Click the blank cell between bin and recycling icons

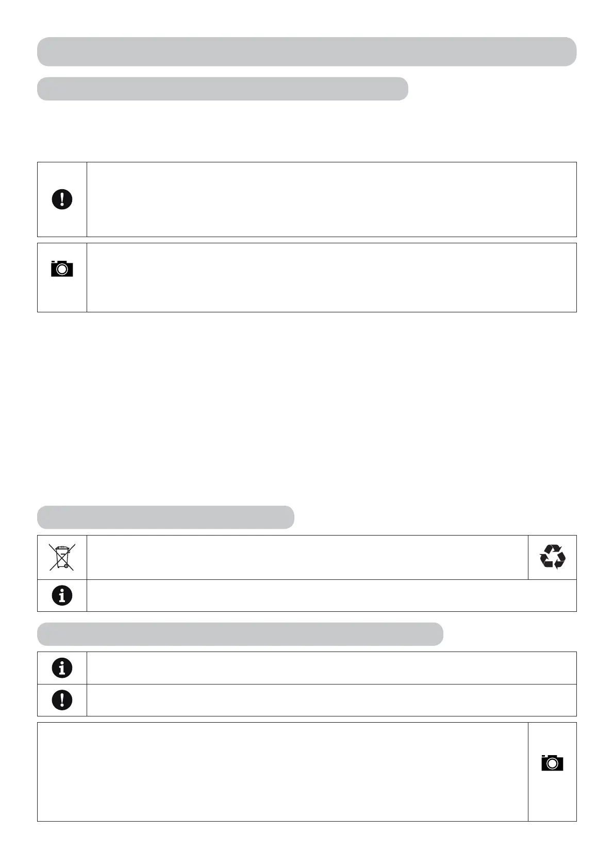307,557
